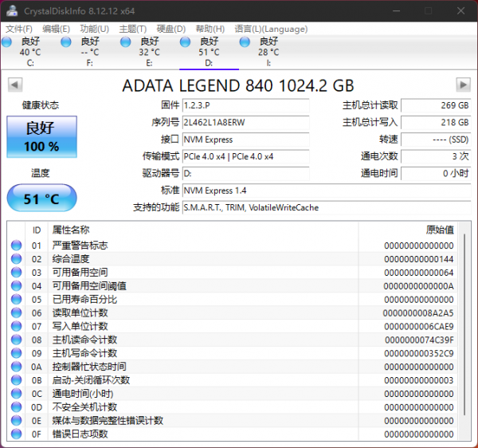The height and width of the screenshot is (448, 478).
Task: Click status orb for attribute 01 严重警告标志
Action: [x=17, y=246]
